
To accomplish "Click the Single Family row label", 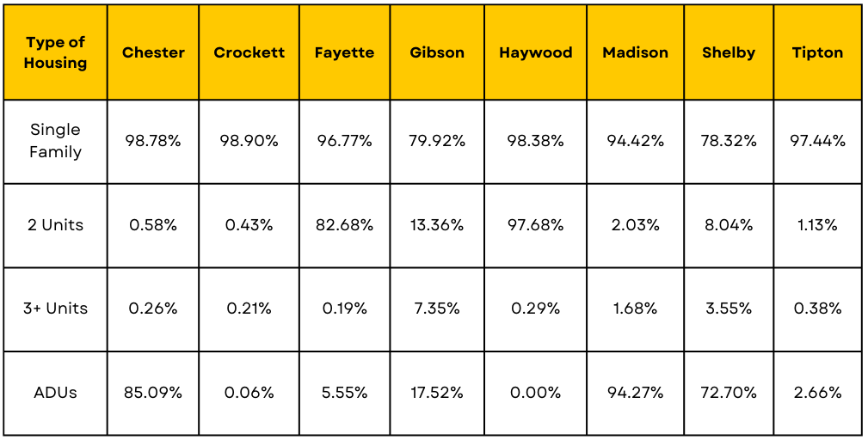I will click(x=56, y=141).
